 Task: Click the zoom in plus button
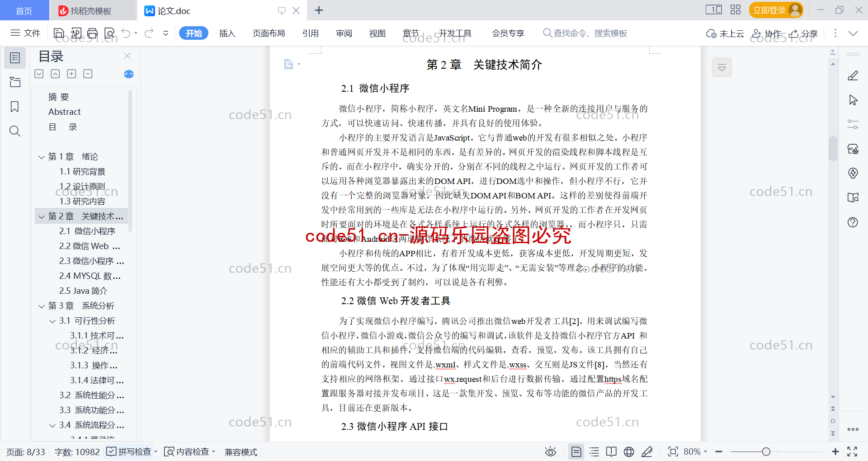[835, 452]
